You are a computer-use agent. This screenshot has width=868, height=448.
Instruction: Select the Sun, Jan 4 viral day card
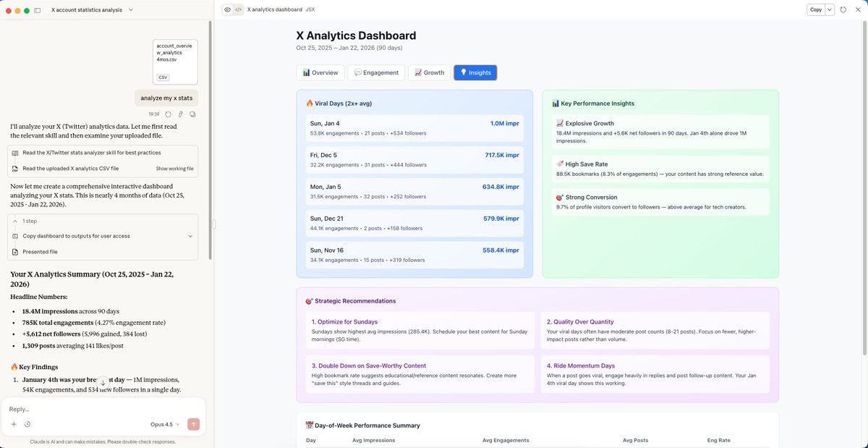pyautogui.click(x=414, y=128)
